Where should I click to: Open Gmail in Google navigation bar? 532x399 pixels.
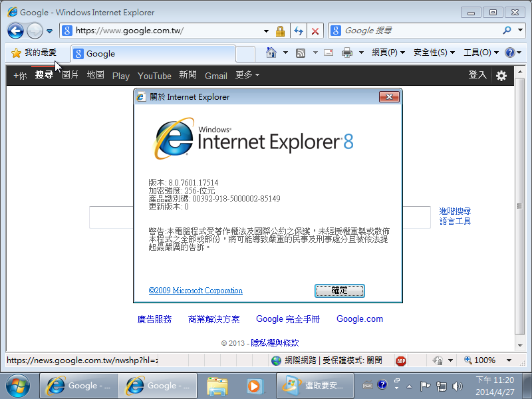[x=215, y=76]
